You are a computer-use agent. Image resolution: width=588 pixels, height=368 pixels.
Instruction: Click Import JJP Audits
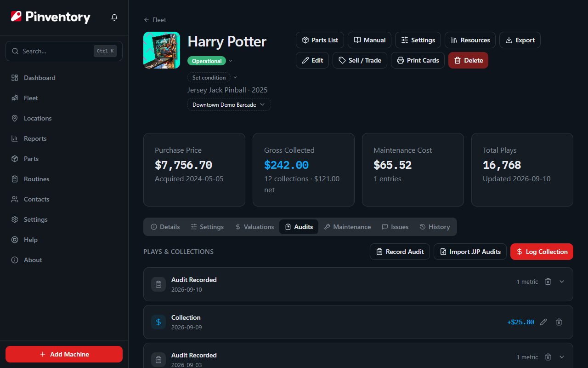click(470, 252)
